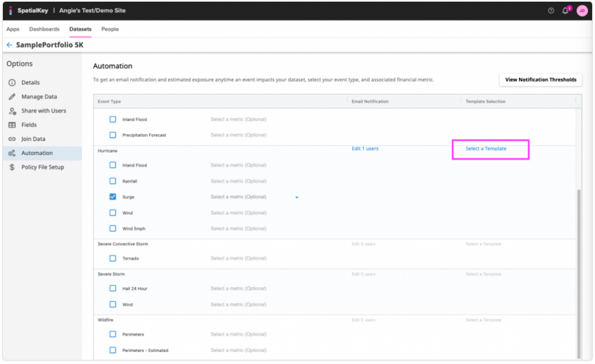Open the Edit 1 users link for Hurricane
Image resolution: width=595 pixels, height=364 pixels.
365,149
